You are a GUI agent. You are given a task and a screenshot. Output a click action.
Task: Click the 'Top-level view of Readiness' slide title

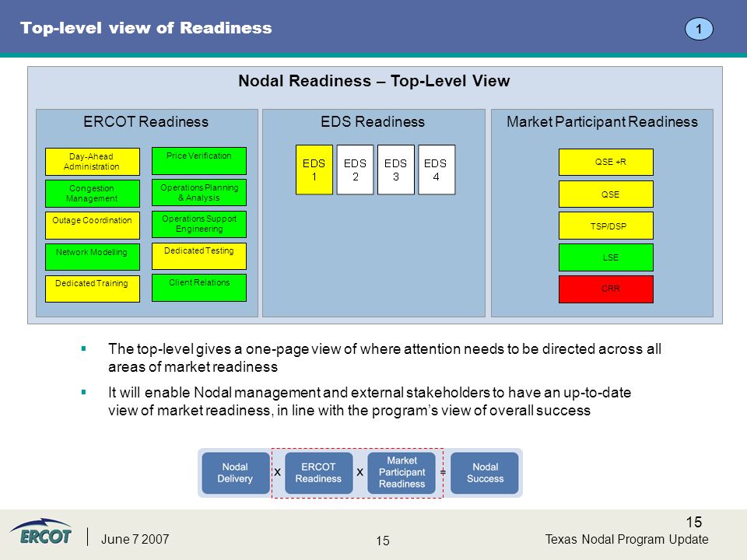146,28
